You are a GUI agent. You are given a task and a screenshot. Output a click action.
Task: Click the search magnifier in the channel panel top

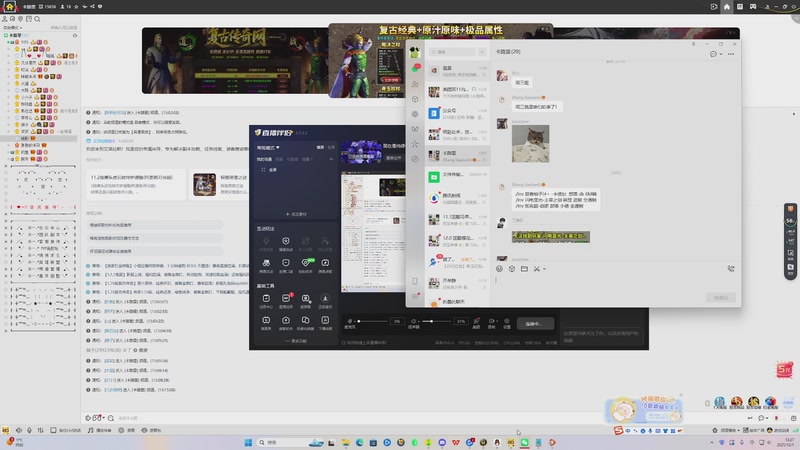coord(37,19)
